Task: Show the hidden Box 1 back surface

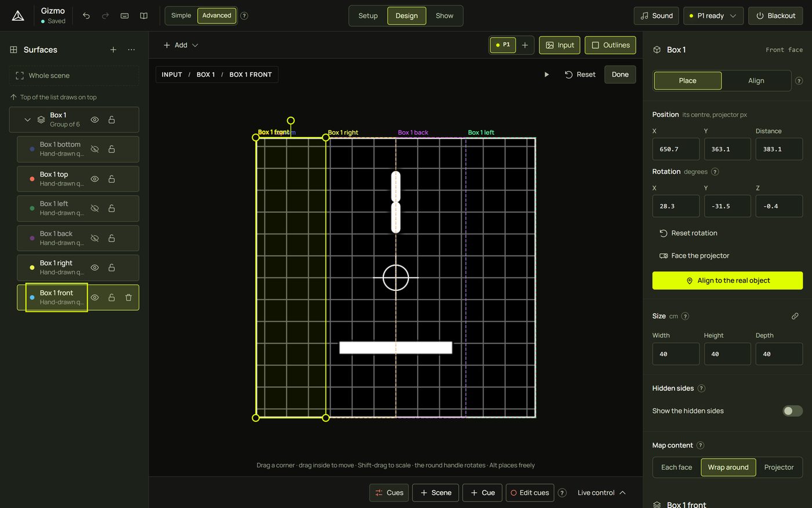Action: click(x=95, y=238)
